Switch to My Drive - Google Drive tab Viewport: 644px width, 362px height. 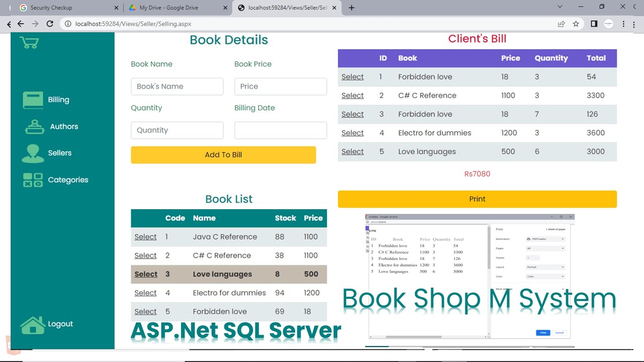[x=177, y=8]
